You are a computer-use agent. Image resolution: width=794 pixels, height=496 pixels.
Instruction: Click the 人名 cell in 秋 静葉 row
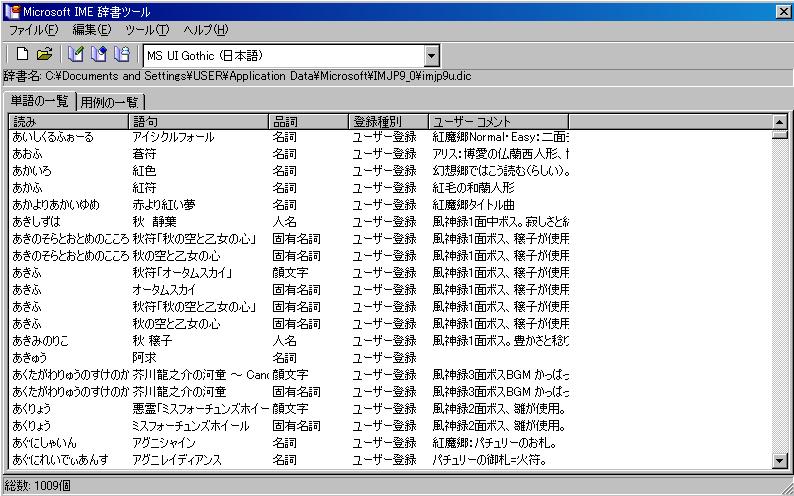click(x=284, y=222)
